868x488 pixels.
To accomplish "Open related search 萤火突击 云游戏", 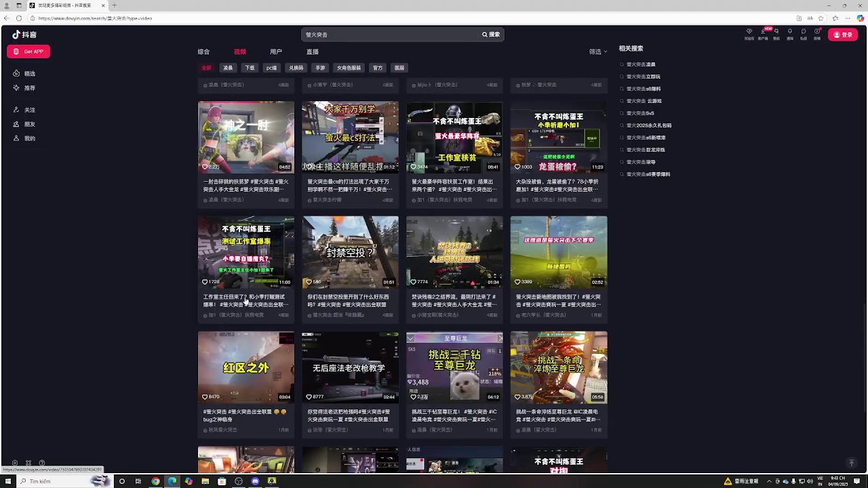I will [644, 101].
